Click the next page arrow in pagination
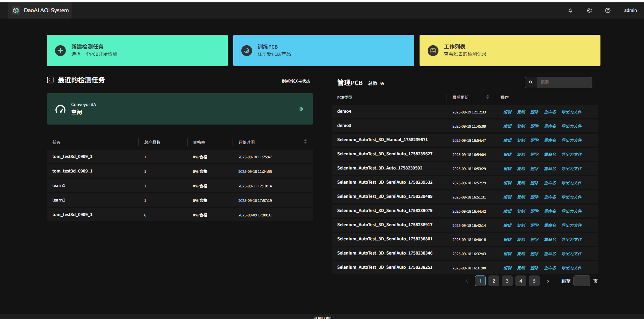Image resolution: width=644 pixels, height=319 pixels. [547, 281]
